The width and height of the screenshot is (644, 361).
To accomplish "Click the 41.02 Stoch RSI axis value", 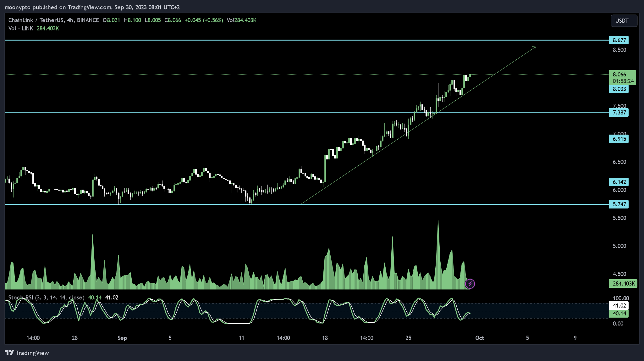I will coord(619,306).
